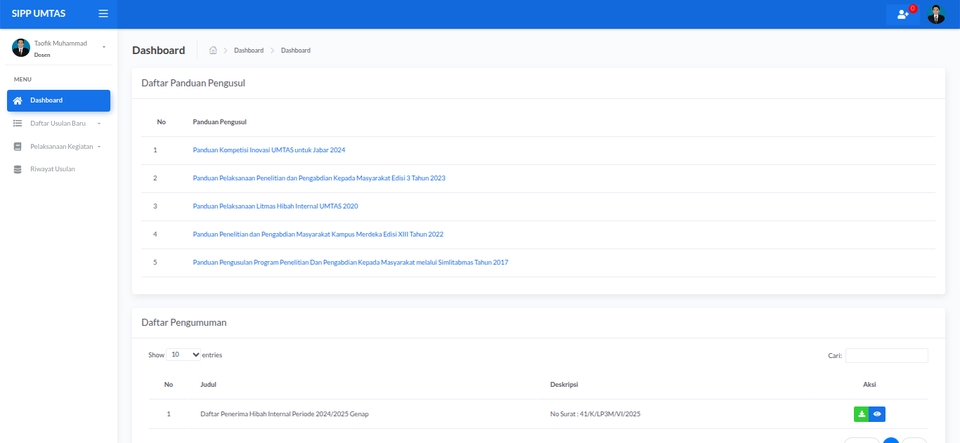
Task: Open Panduan Kampus Merdeka Edisi XIII 2022
Action: [x=317, y=234]
